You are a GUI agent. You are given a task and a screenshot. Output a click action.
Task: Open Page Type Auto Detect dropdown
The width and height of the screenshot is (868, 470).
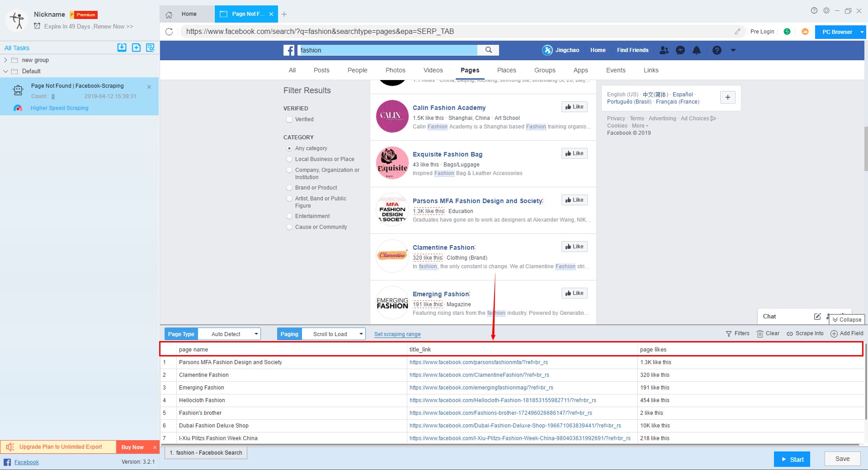click(x=229, y=334)
